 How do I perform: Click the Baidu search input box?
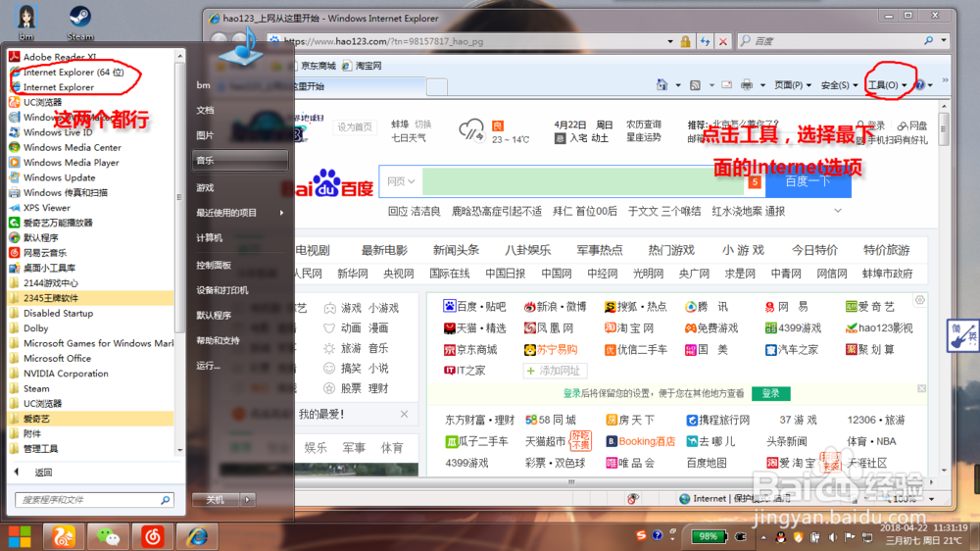pyautogui.click(x=582, y=181)
